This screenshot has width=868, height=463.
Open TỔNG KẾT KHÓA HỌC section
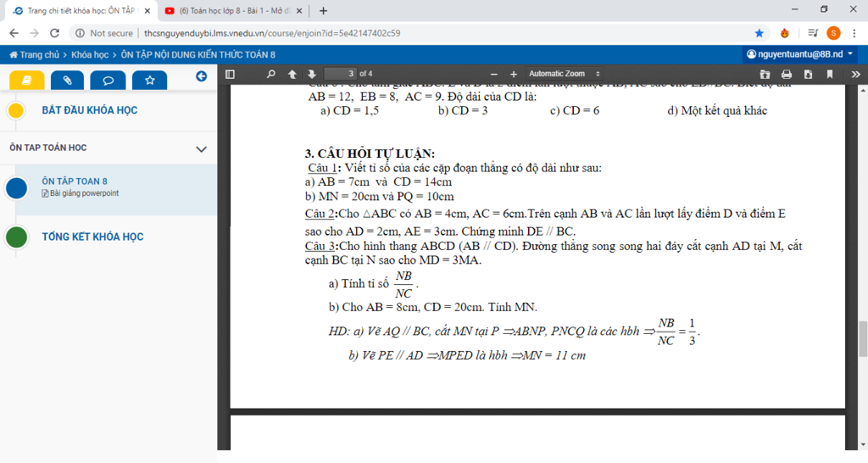click(92, 237)
